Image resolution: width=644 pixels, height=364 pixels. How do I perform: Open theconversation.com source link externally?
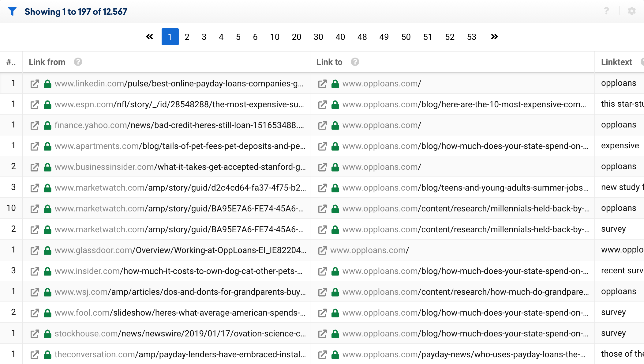point(35,355)
